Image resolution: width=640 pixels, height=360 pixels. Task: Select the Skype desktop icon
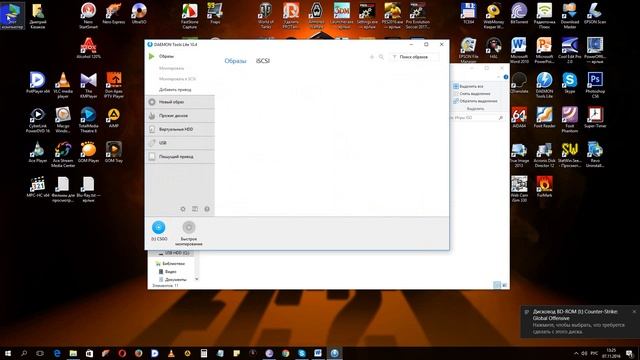(x=569, y=83)
